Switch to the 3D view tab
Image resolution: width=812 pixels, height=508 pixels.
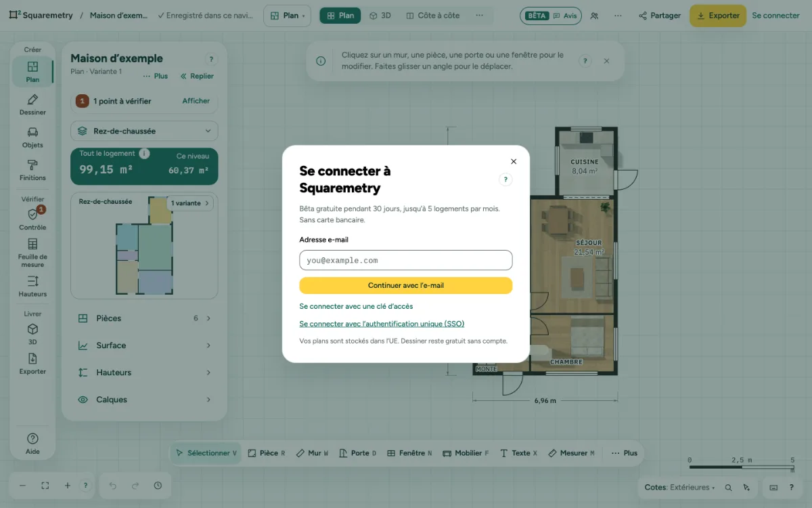(x=380, y=16)
